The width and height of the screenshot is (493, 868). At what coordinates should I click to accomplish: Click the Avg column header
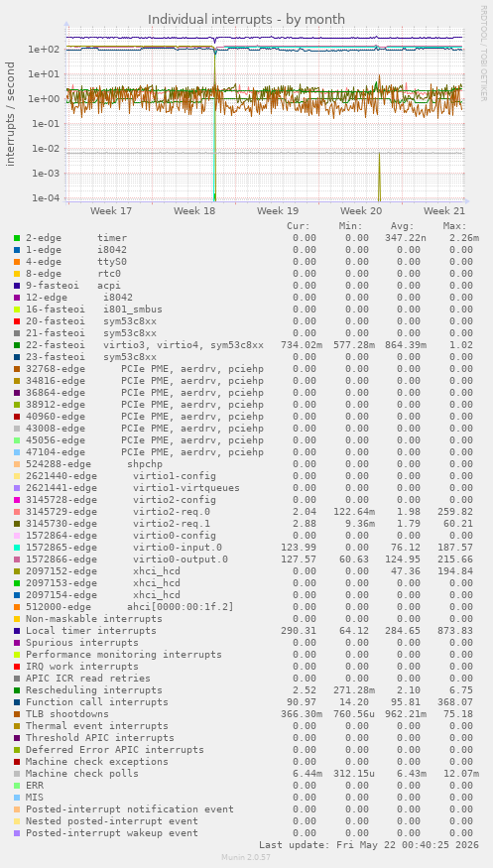pos(403,226)
